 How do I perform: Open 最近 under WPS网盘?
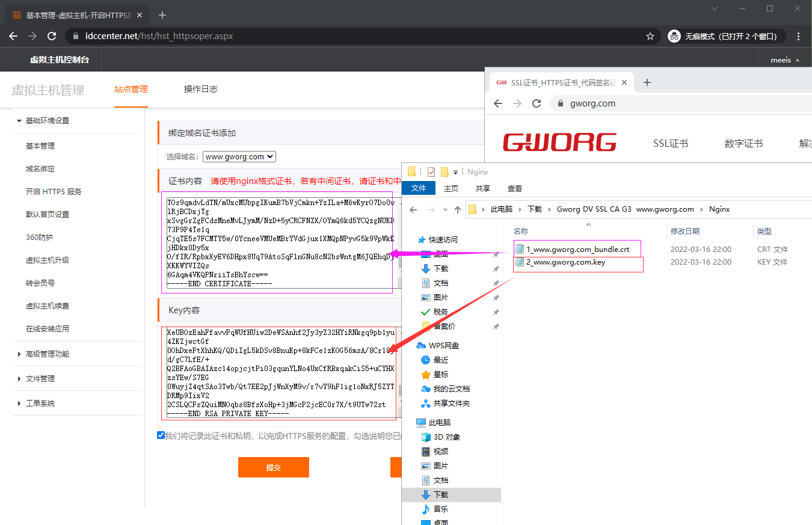440,360
